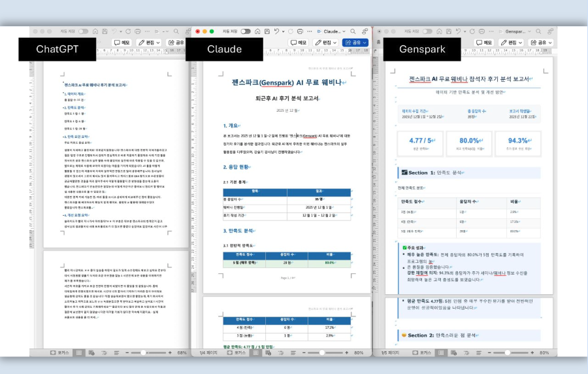This screenshot has height=374, width=588.
Task: Toggle 자동 저장 switch in ChatGPT window
Action: [x=84, y=31]
